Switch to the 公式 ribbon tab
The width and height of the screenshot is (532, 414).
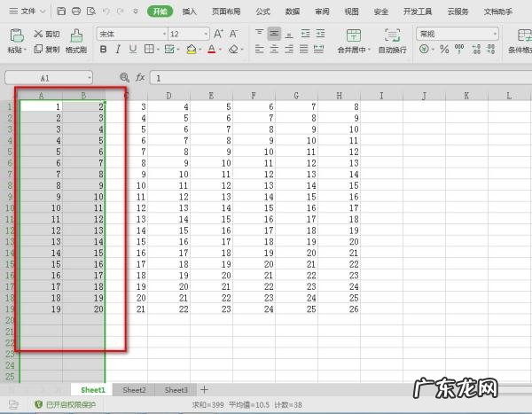click(x=263, y=12)
